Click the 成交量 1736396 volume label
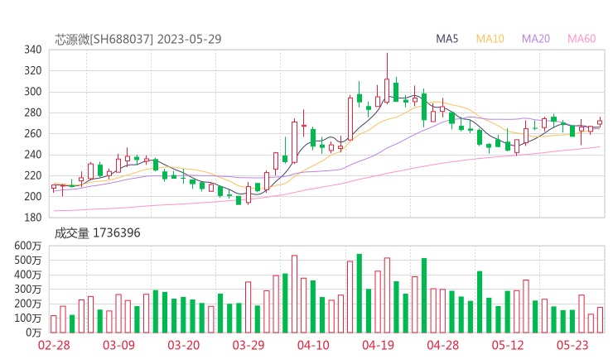 [x=98, y=233]
